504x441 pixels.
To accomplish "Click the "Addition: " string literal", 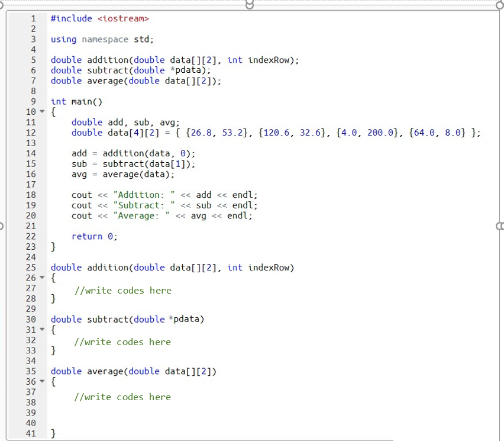I will pos(144,195).
